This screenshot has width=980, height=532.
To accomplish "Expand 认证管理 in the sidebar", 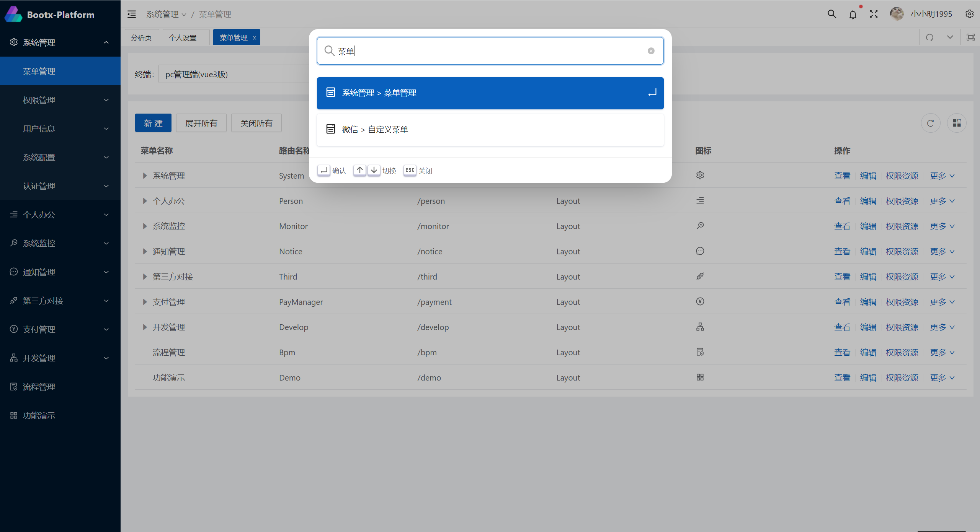I will pyautogui.click(x=60, y=186).
